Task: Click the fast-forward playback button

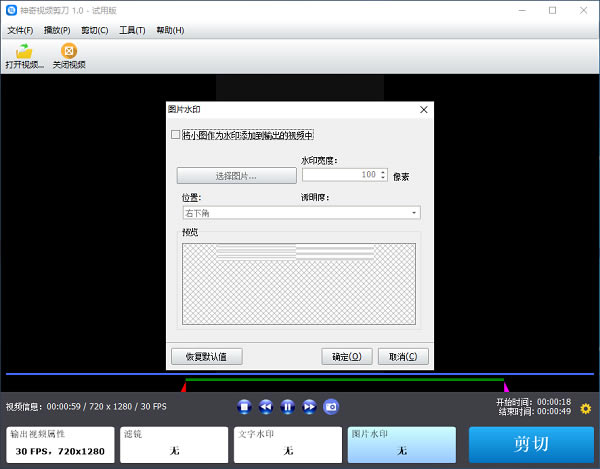Action: [x=309, y=406]
